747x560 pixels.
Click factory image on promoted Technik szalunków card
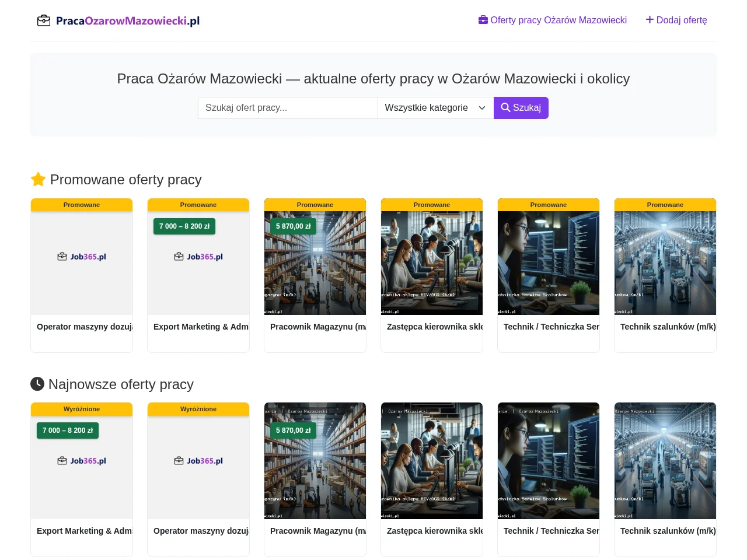tap(665, 263)
